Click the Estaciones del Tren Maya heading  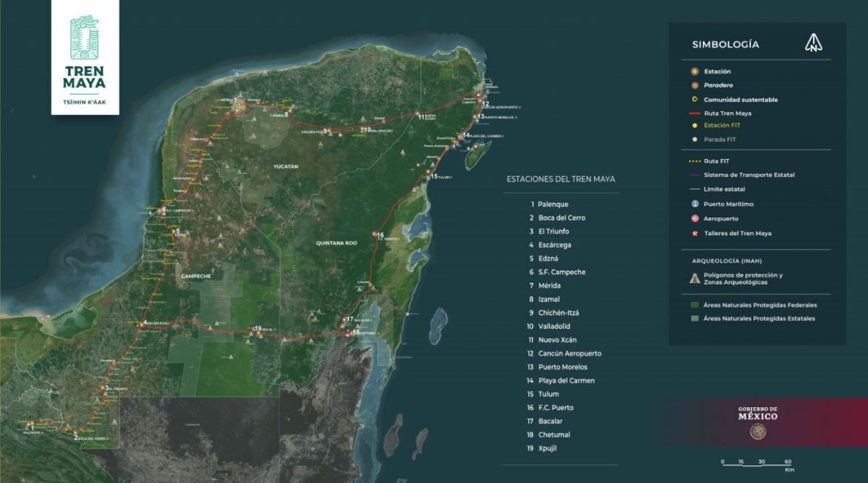tap(561, 179)
